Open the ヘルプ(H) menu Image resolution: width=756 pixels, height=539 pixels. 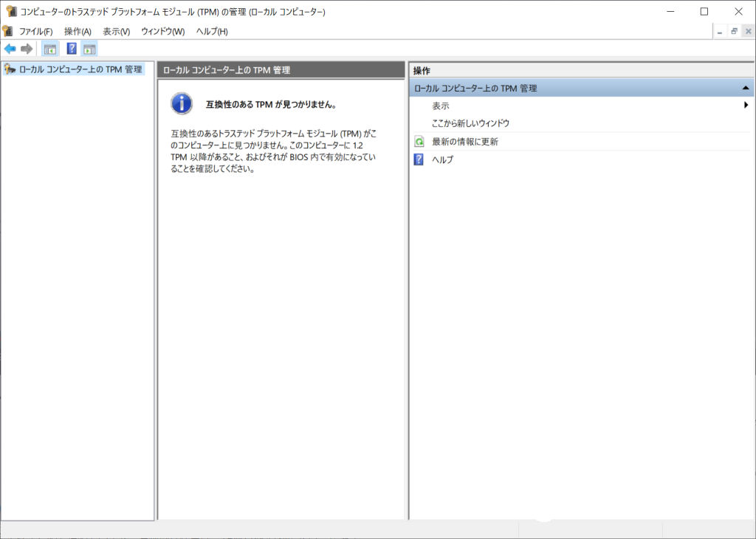tap(212, 31)
